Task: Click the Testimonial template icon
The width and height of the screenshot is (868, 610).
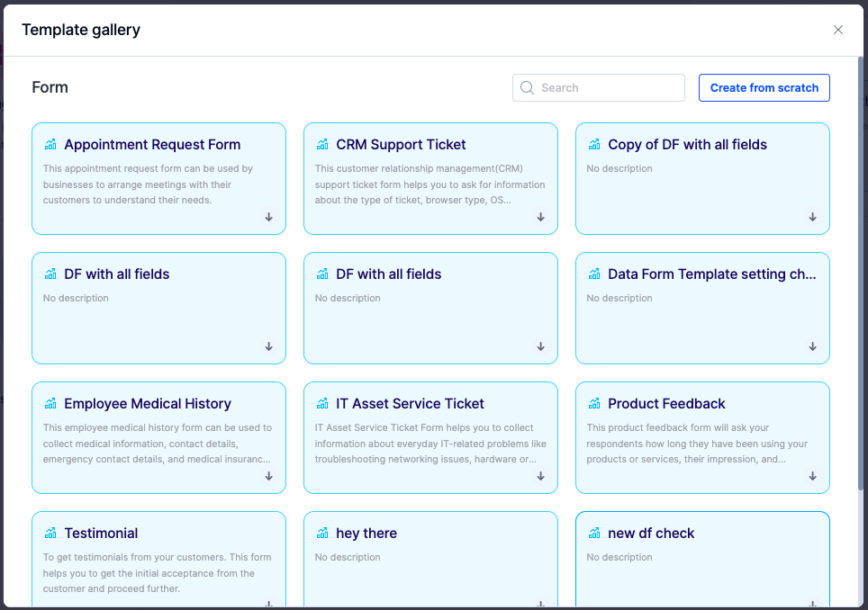Action: 50,533
